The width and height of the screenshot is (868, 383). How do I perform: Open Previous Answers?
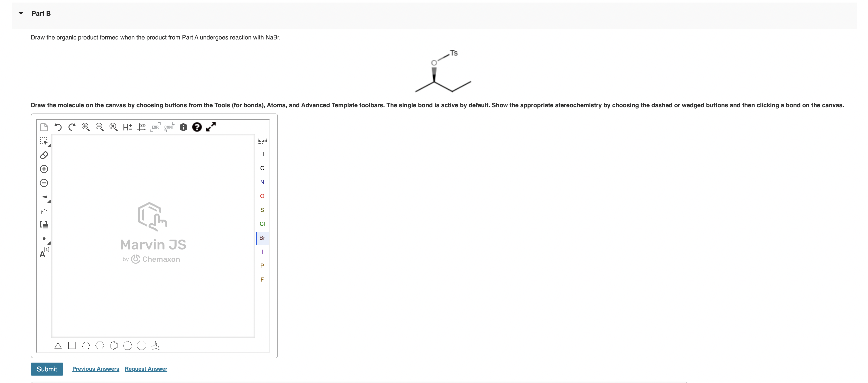click(x=96, y=369)
